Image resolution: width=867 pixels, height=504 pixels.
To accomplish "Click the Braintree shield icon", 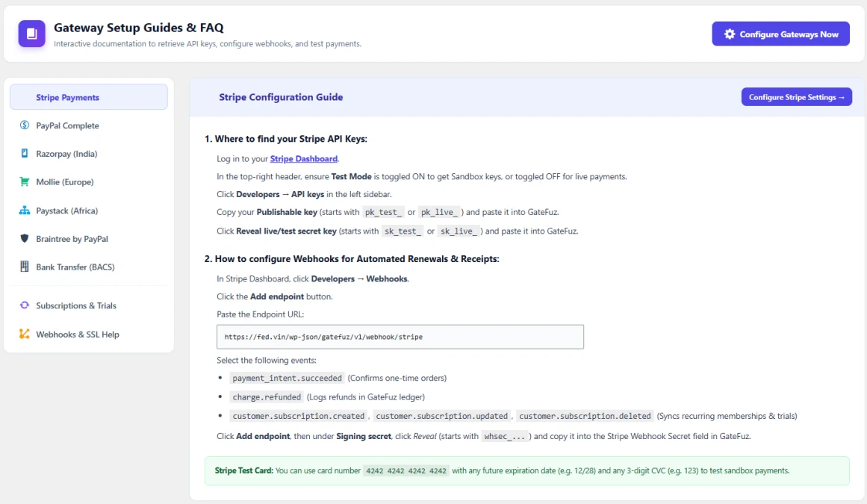I will (25, 238).
